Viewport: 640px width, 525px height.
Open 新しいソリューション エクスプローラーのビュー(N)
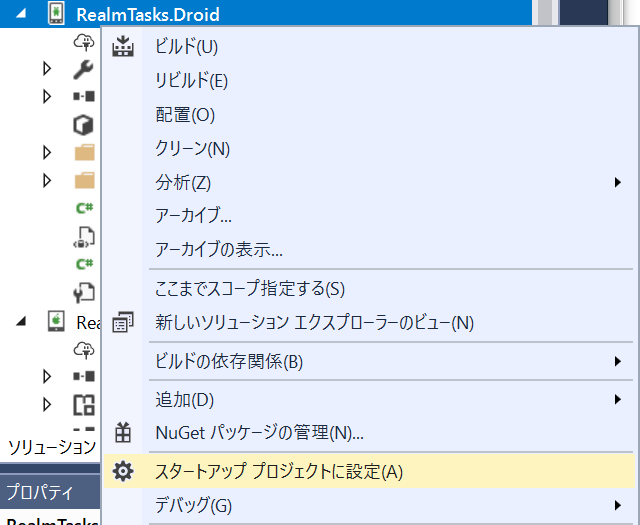369,323
